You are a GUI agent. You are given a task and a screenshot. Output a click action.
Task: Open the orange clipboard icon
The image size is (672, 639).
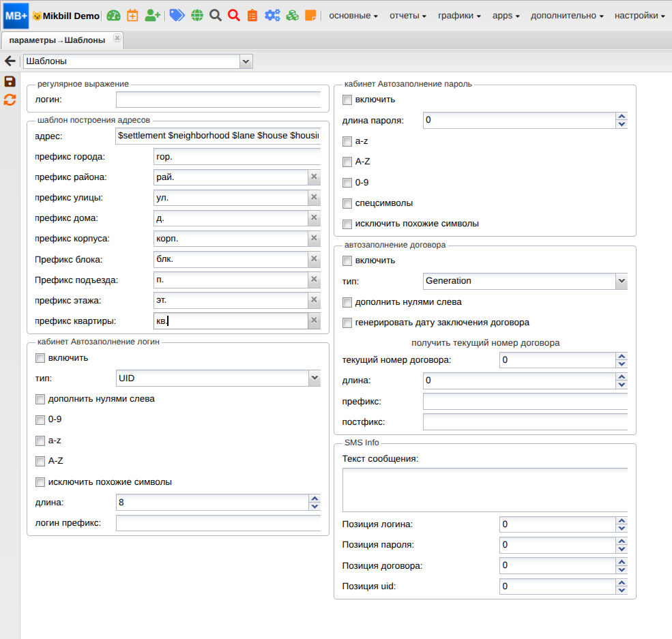(252, 16)
